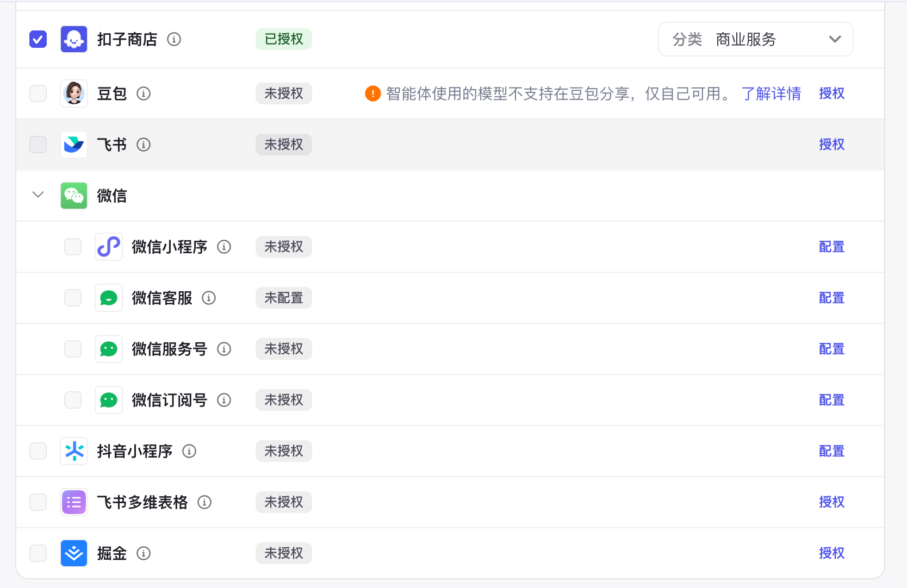Screen dimensions: 907x588
Task: Open info tooltip next to 掘金
Action: [144, 553]
